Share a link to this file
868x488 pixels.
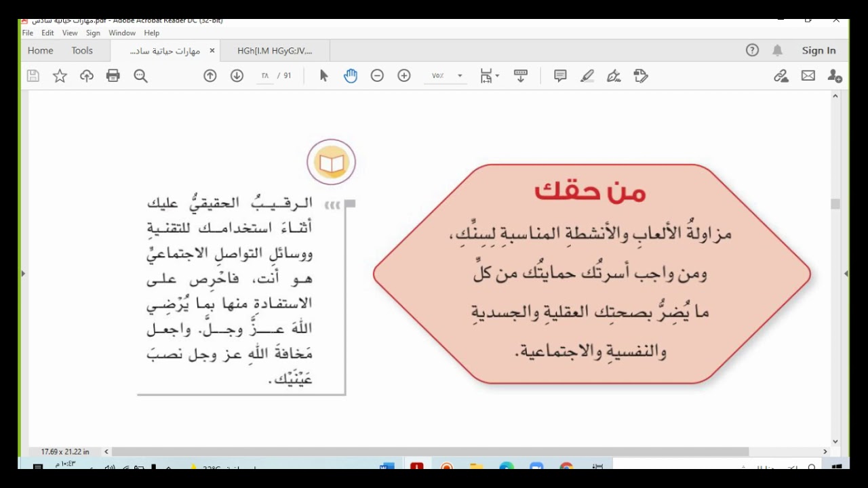click(x=781, y=76)
